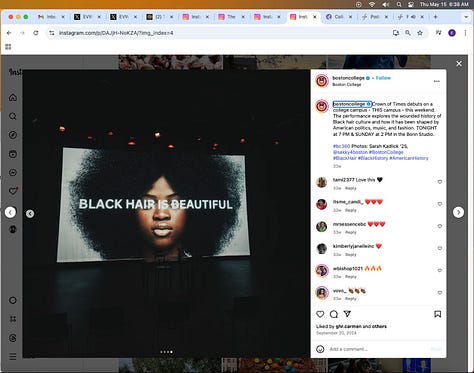Image resolution: width=474 pixels, height=373 pixels.
Task: Save the post with the bookmark icon
Action: pyautogui.click(x=437, y=314)
